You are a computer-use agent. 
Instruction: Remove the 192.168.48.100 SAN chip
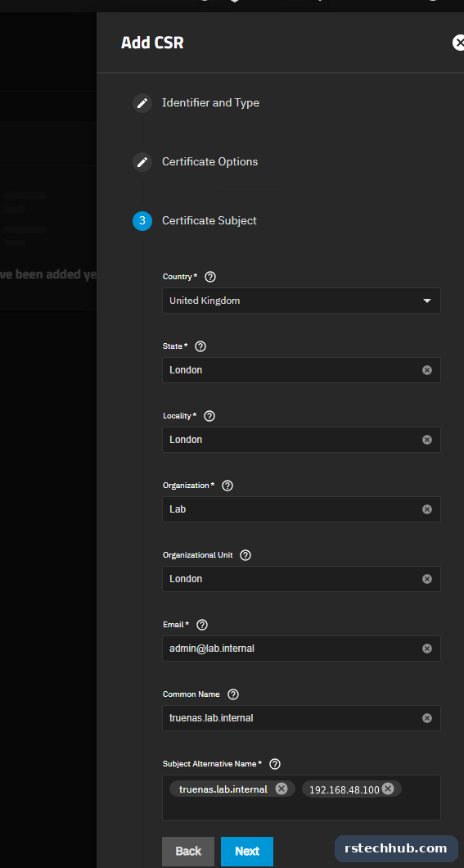(388, 789)
